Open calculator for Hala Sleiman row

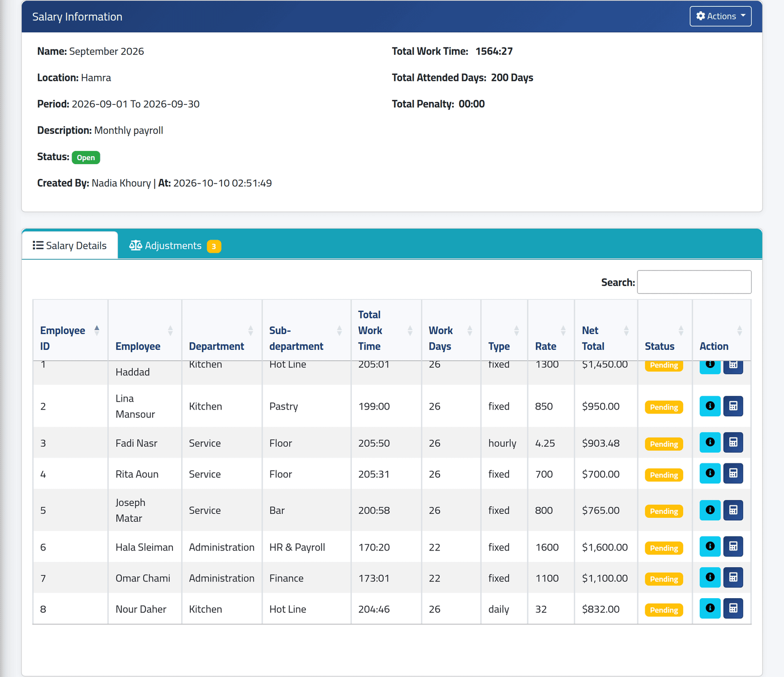tap(733, 546)
